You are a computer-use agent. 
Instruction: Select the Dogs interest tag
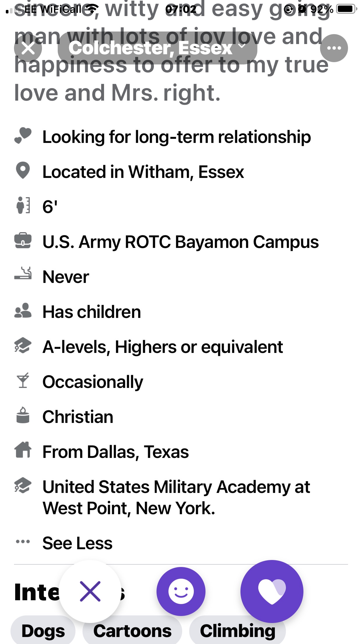[x=43, y=631]
